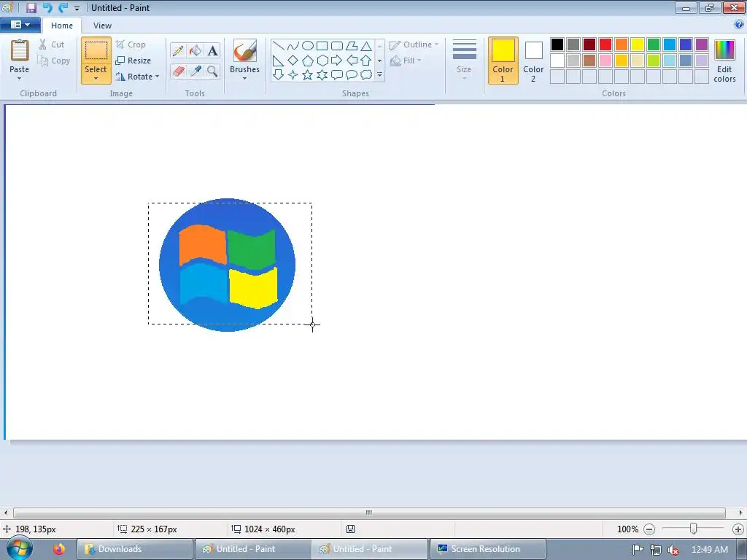Choose the Magnifier tool
The image size is (747, 560).
[x=212, y=71]
